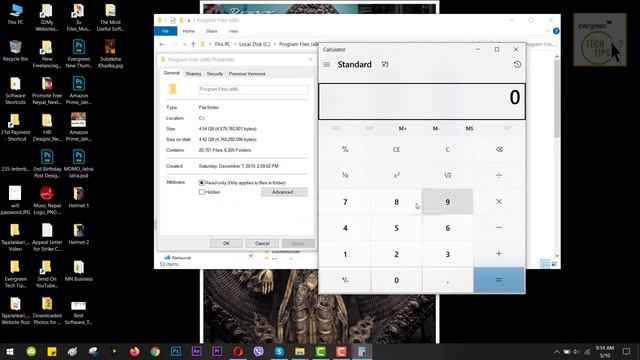Screen dimensions: 640x360
Task: Click Local Disk (C:) in address breadcrumb
Action: (254, 44)
